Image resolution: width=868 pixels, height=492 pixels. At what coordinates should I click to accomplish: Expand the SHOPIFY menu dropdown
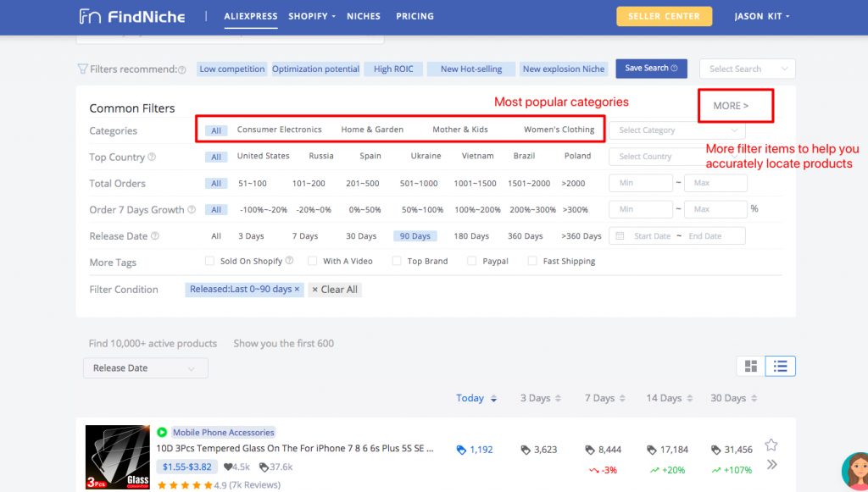[312, 17]
